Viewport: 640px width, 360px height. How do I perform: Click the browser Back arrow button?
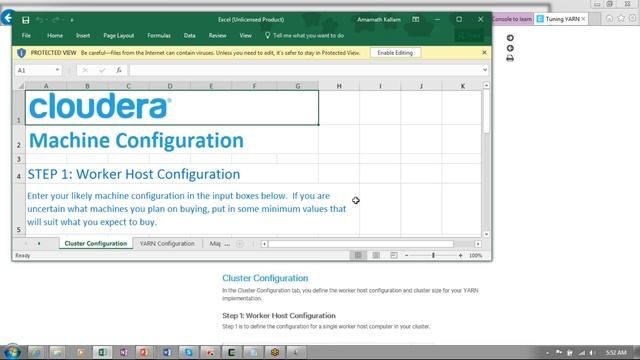coord(8,18)
